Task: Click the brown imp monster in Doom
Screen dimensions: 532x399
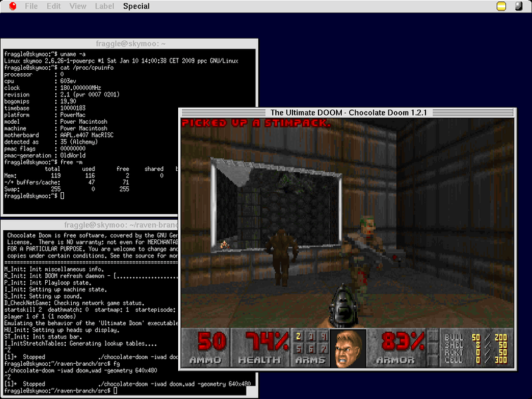Action: click(281, 257)
